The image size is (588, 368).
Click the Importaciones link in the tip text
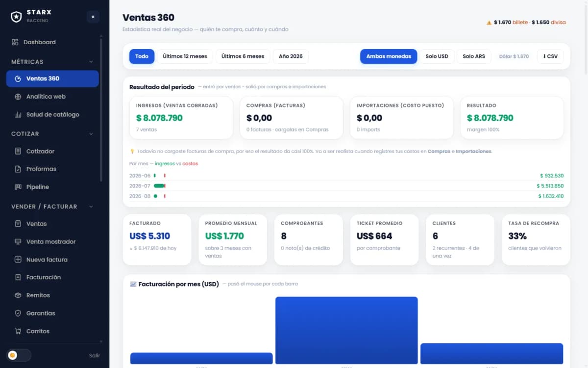(473, 152)
